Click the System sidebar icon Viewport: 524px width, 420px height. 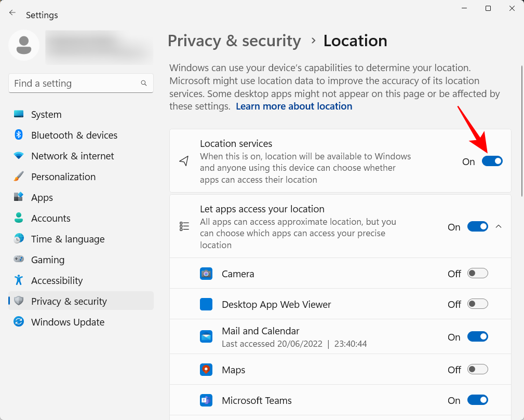18,114
